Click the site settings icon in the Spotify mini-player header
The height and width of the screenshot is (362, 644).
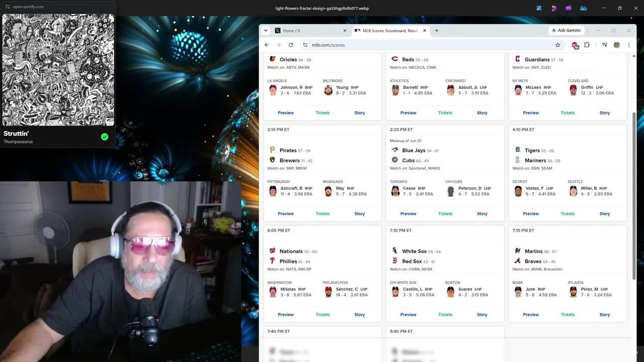click(x=8, y=7)
